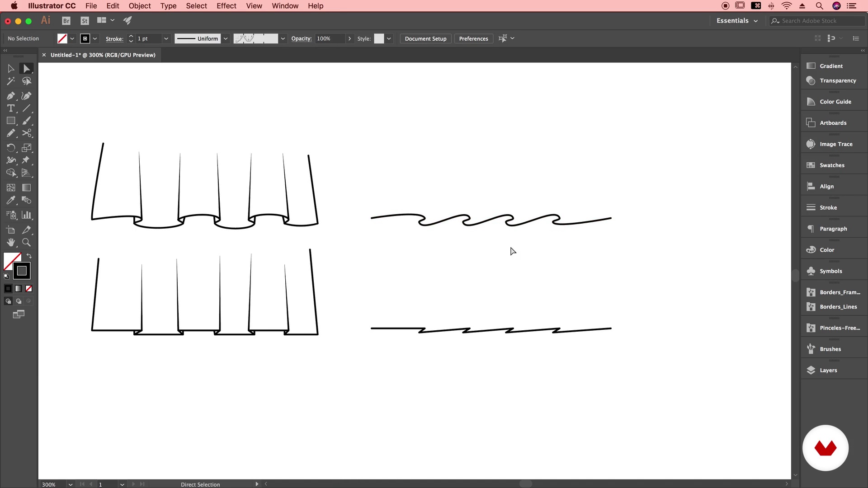Open stroke color dropdown in control bar
The width and height of the screenshot is (868, 488).
[x=95, y=39]
